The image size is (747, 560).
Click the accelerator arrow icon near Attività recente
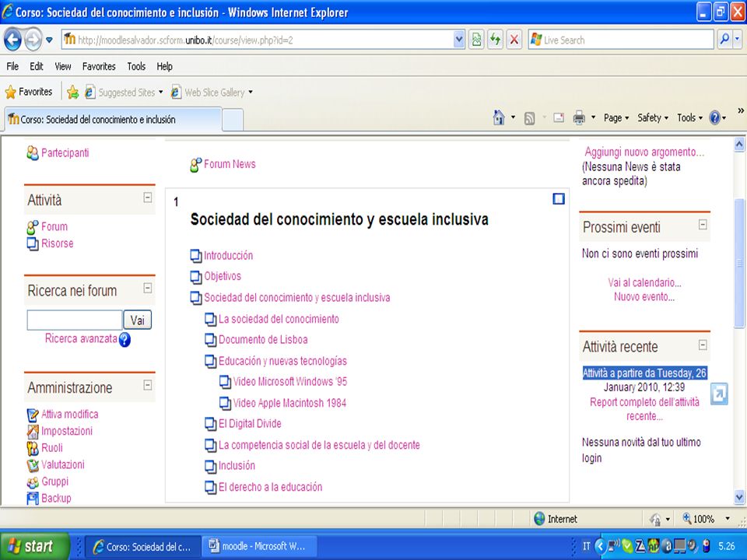tap(719, 394)
